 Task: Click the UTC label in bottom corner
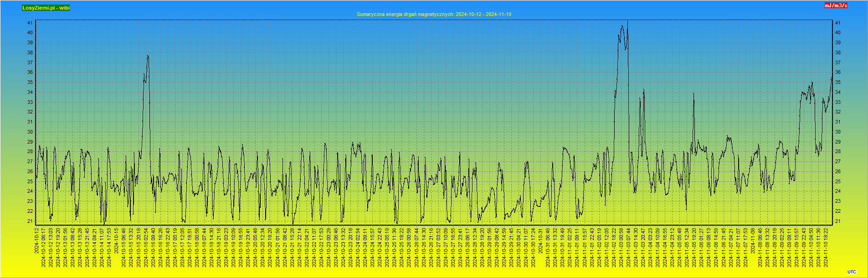[852, 272]
